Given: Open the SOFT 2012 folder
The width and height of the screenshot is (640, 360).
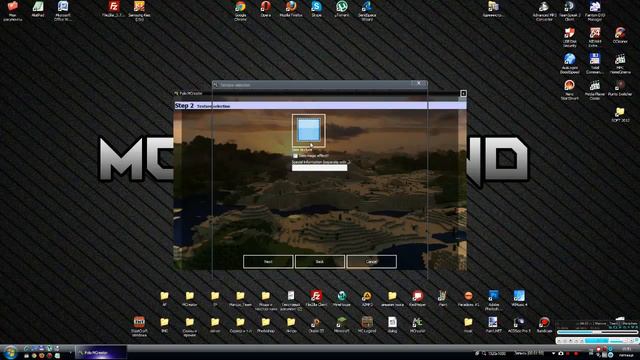Looking at the screenshot, I should tap(620, 115).
